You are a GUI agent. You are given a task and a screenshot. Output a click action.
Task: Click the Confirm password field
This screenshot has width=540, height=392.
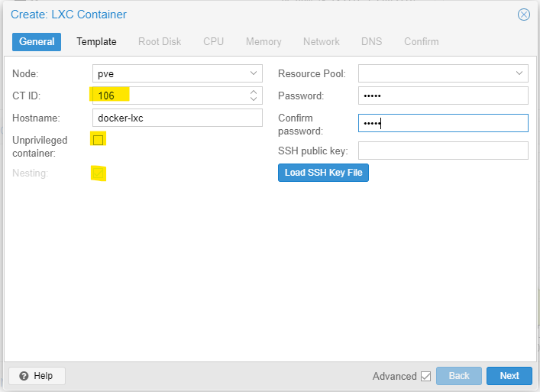tap(443, 123)
